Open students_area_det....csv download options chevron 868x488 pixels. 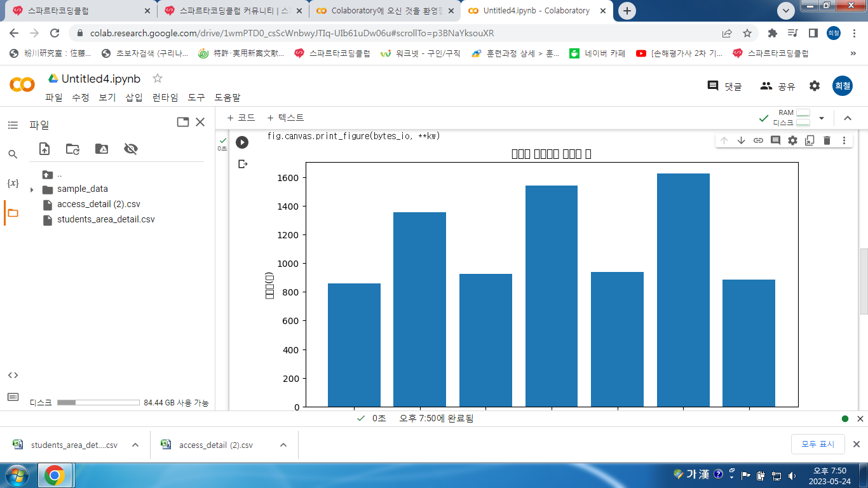pyautogui.click(x=135, y=445)
